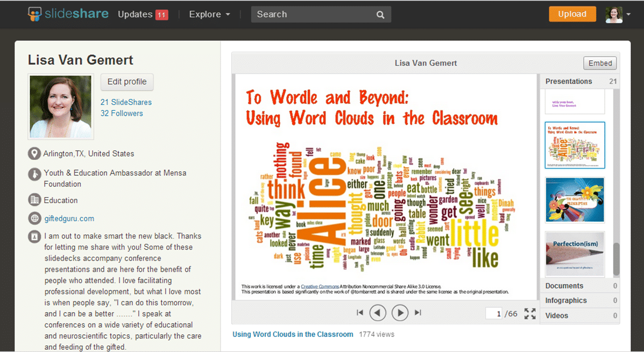
Task: Click the main word cloud slide
Action: 386,187
